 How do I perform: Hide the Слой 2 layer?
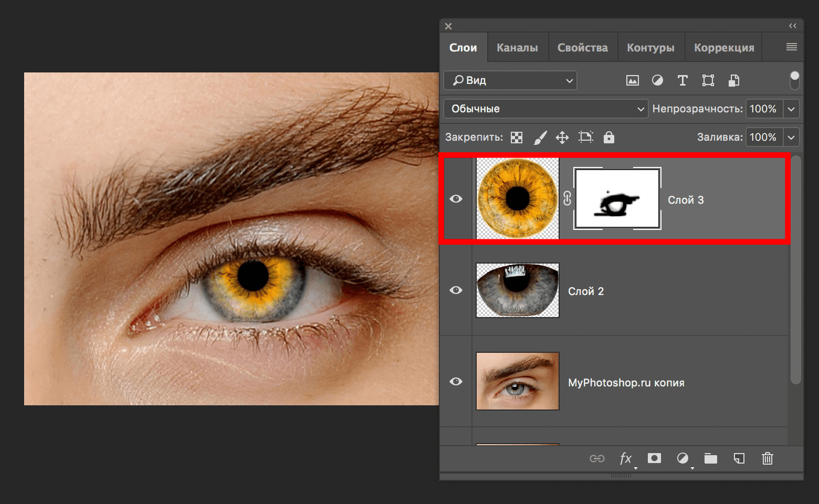coord(456,290)
